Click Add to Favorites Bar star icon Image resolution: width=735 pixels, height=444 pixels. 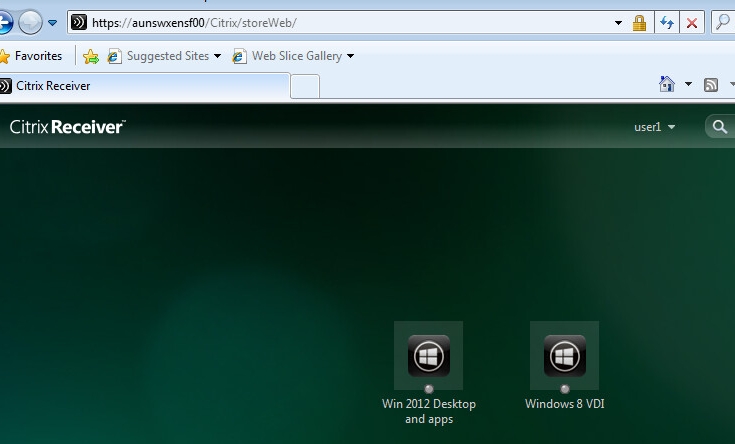(x=91, y=57)
